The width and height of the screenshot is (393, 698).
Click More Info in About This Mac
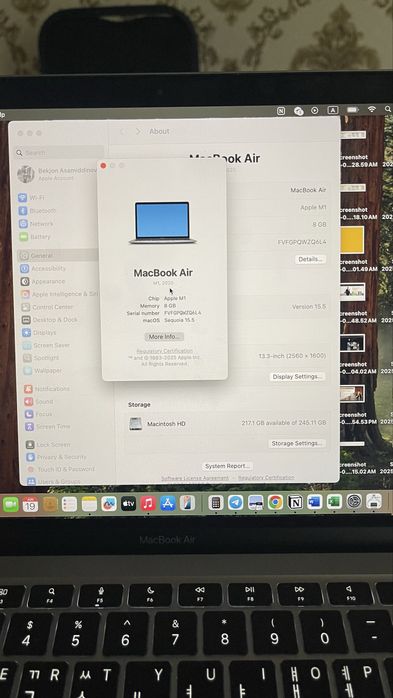(x=164, y=337)
